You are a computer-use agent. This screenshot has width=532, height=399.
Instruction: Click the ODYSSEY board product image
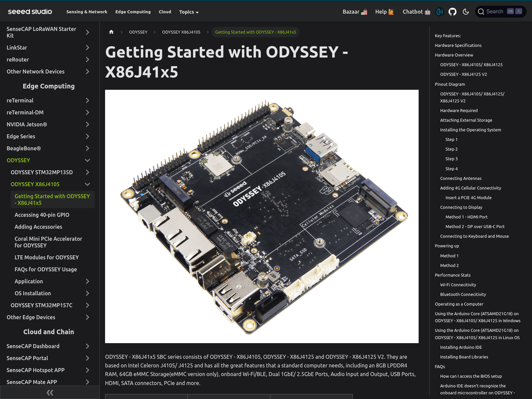pos(262,216)
